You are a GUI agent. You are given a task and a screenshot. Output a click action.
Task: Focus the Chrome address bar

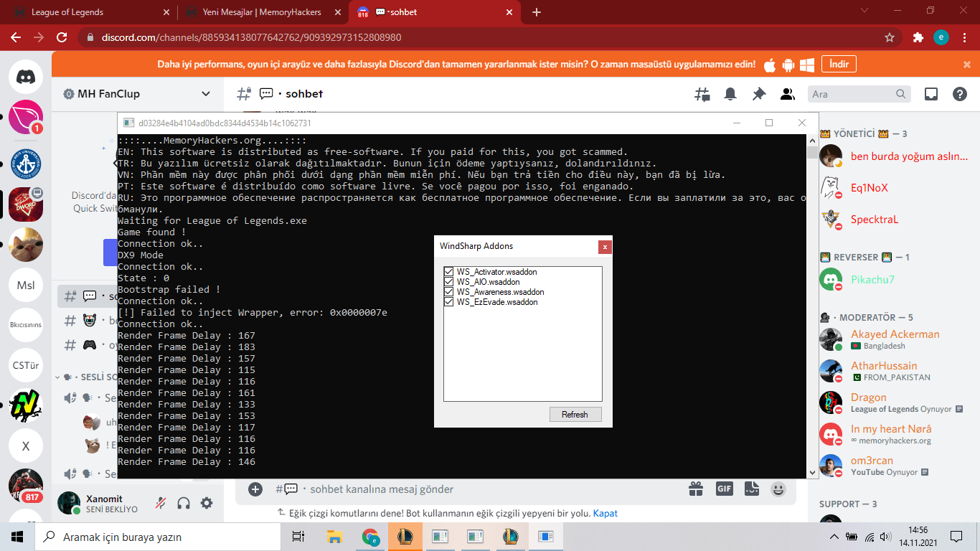coord(479,37)
